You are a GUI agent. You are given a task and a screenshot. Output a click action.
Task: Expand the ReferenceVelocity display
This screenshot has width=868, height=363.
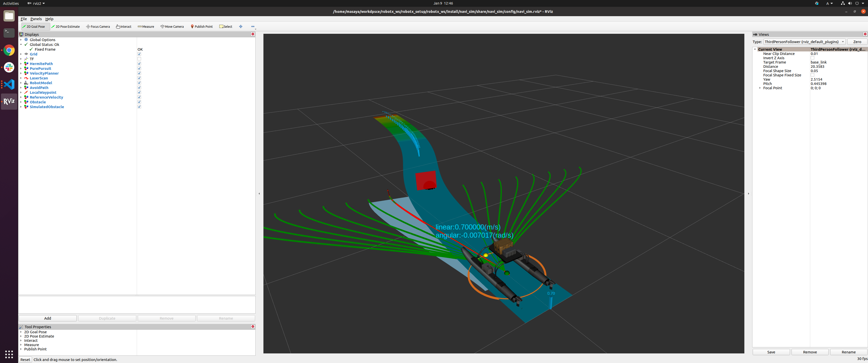tap(21, 97)
